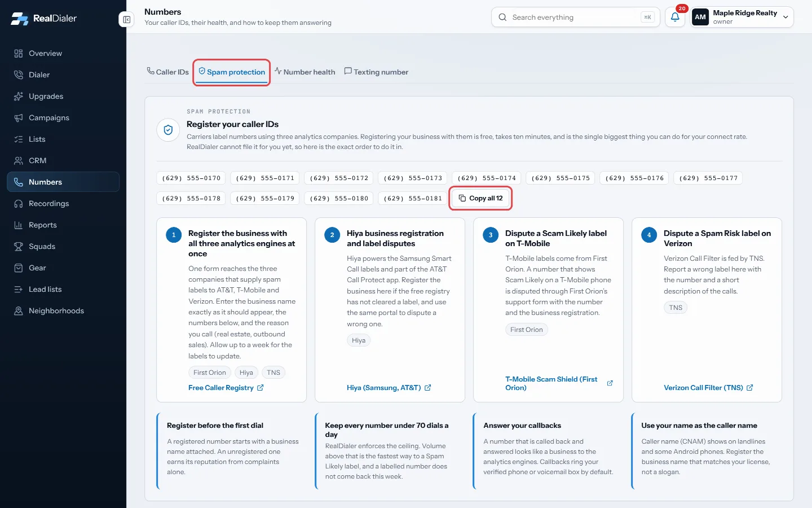The width and height of the screenshot is (812, 508).
Task: Open the Free Caller Registry link
Action: point(226,388)
